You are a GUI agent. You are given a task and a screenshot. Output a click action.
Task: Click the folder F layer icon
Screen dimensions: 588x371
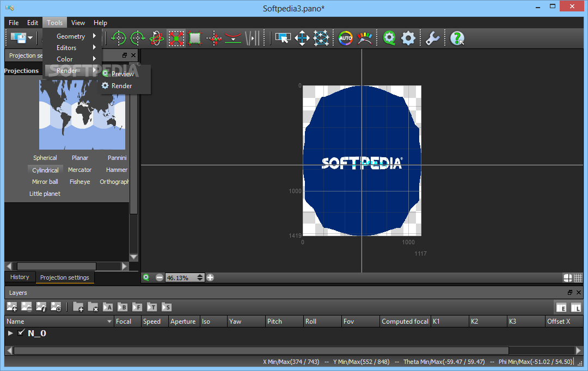click(137, 307)
